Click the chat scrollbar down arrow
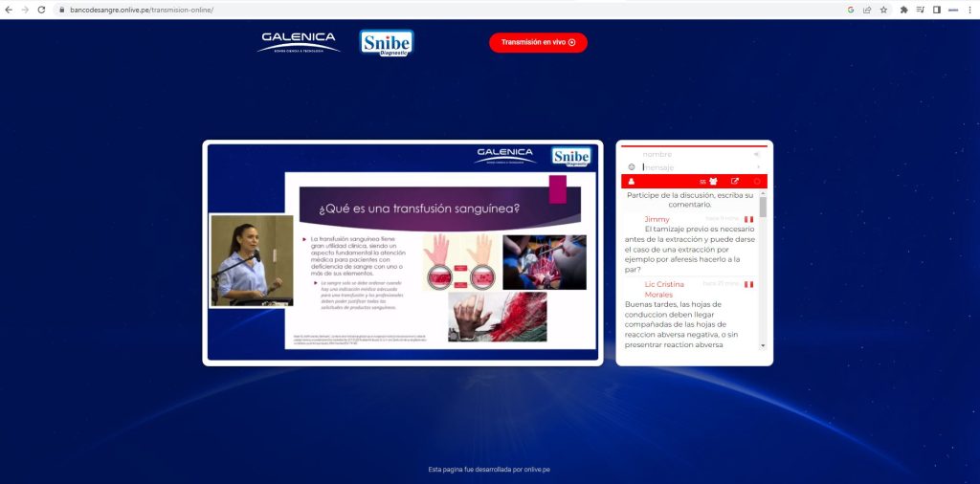980x484 pixels. coord(763,345)
